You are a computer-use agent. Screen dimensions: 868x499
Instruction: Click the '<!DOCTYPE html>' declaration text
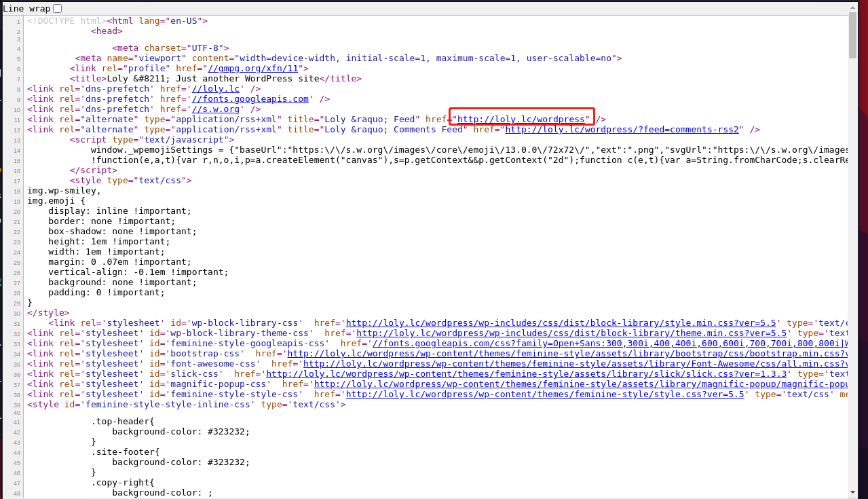(67, 21)
